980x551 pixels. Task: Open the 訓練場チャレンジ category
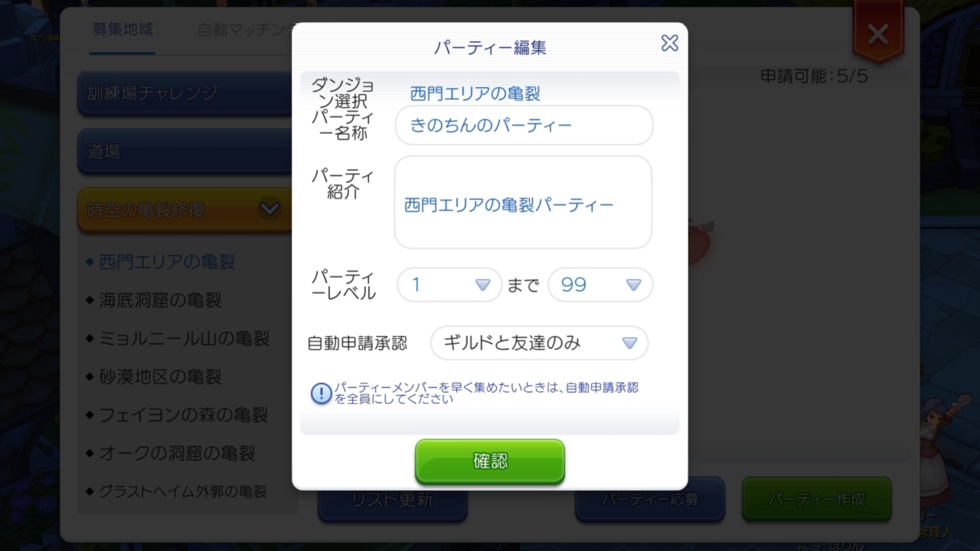[x=185, y=93]
